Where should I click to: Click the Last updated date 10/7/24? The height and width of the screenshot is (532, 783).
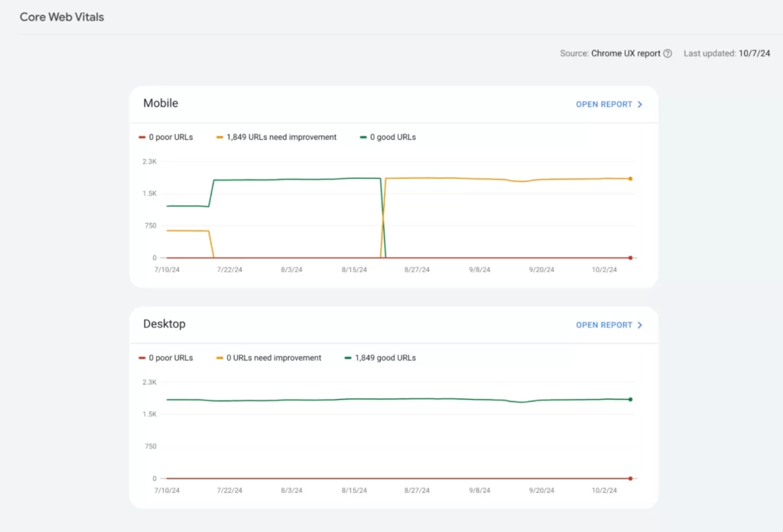click(754, 54)
